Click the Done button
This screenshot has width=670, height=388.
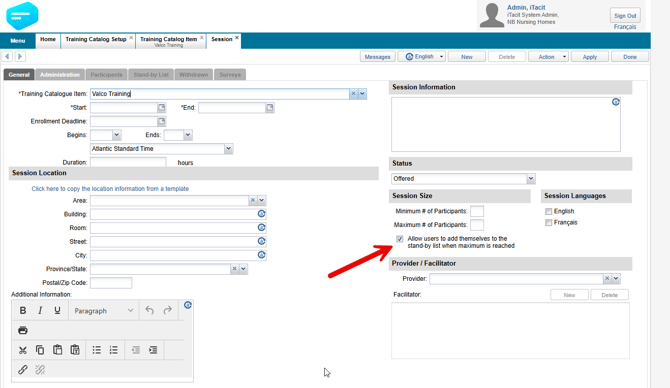(630, 56)
